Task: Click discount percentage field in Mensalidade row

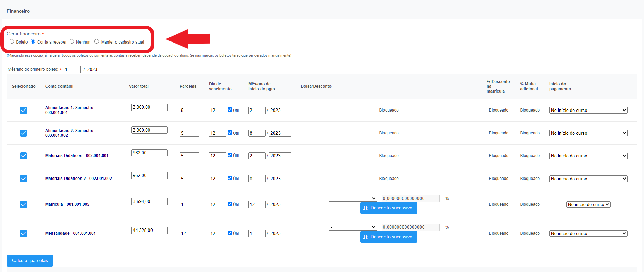Action: click(x=411, y=227)
